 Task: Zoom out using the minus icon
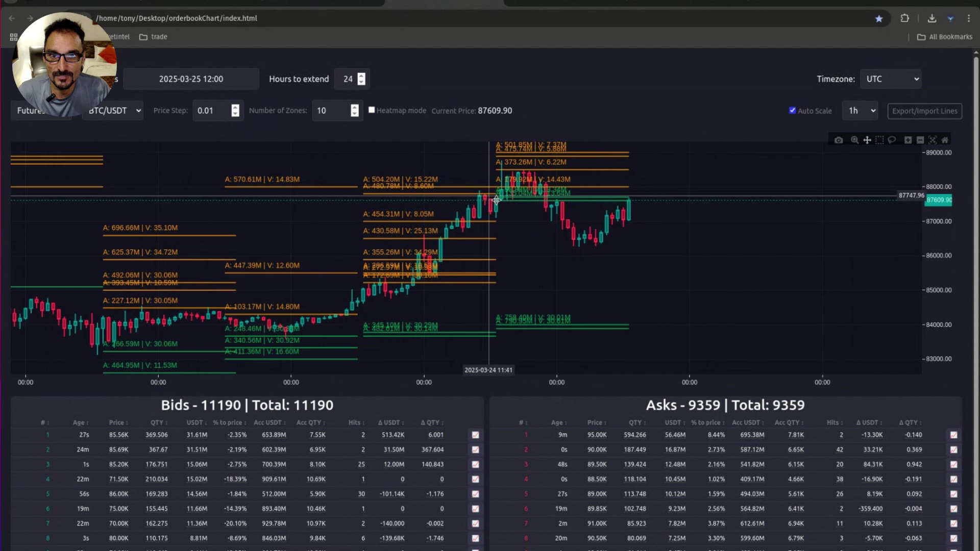920,140
